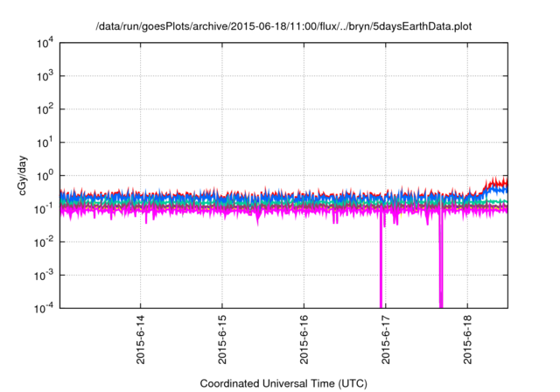Click the red rising trace after 2015-6-18

coord(494,183)
